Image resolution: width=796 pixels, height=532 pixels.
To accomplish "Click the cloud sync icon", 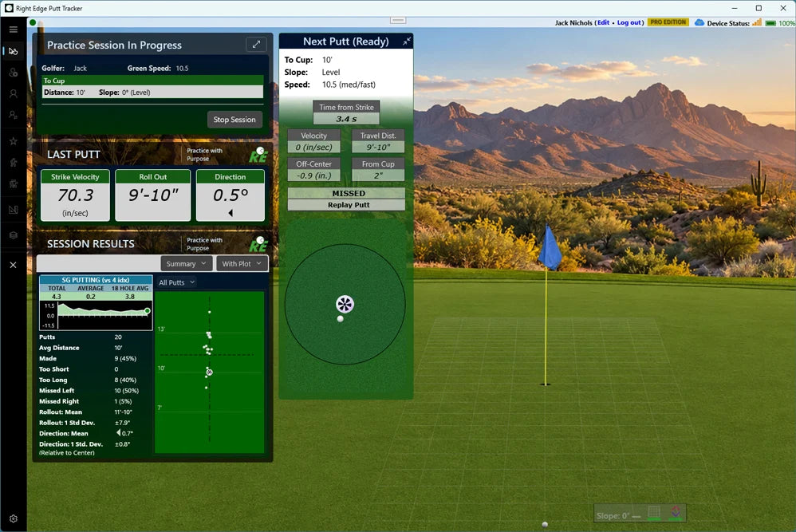I will 699,22.
